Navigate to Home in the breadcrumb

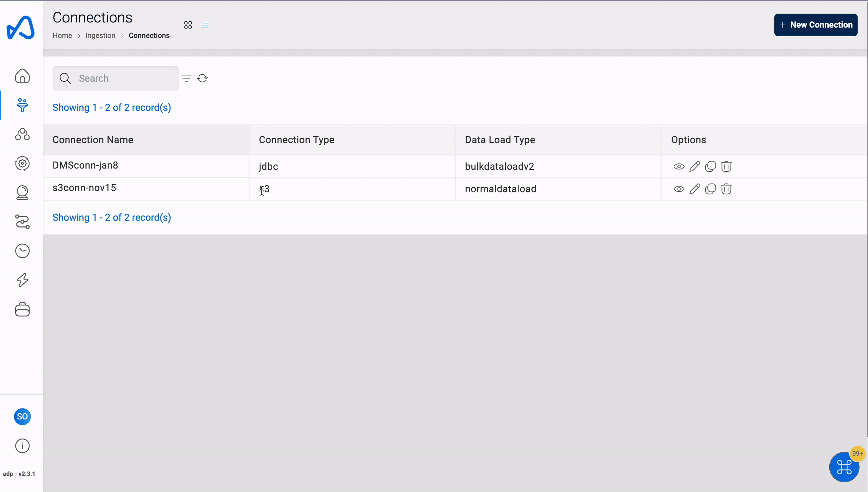pos(62,35)
